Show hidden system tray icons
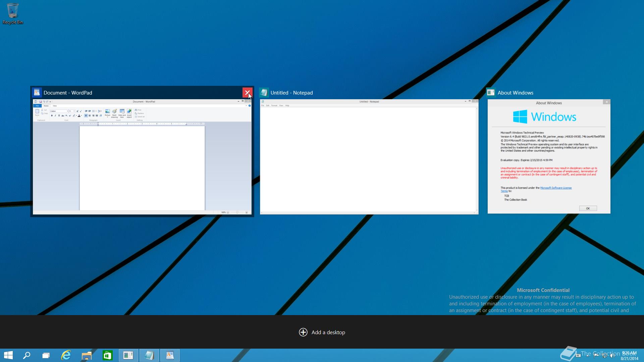Screen dimensions: 644x362 587,356
